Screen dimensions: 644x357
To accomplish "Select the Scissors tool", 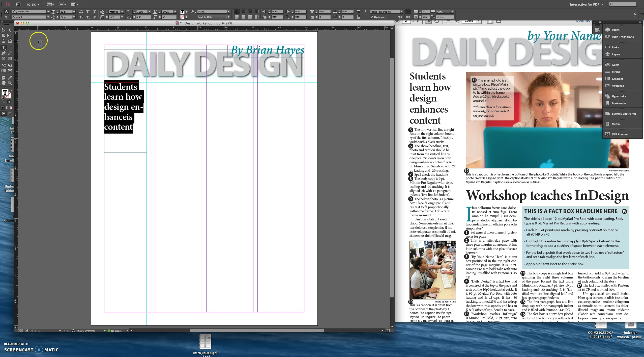I will pyautogui.click(x=4, y=65).
